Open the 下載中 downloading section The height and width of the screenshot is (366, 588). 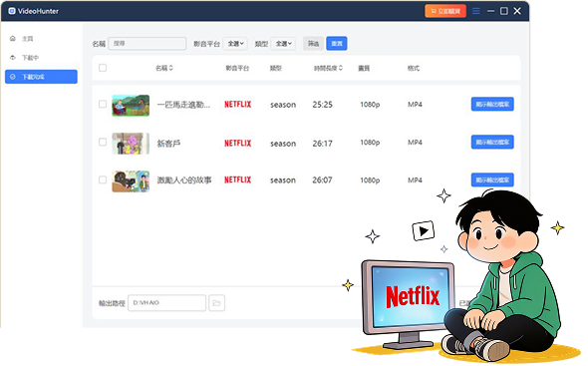click(30, 58)
